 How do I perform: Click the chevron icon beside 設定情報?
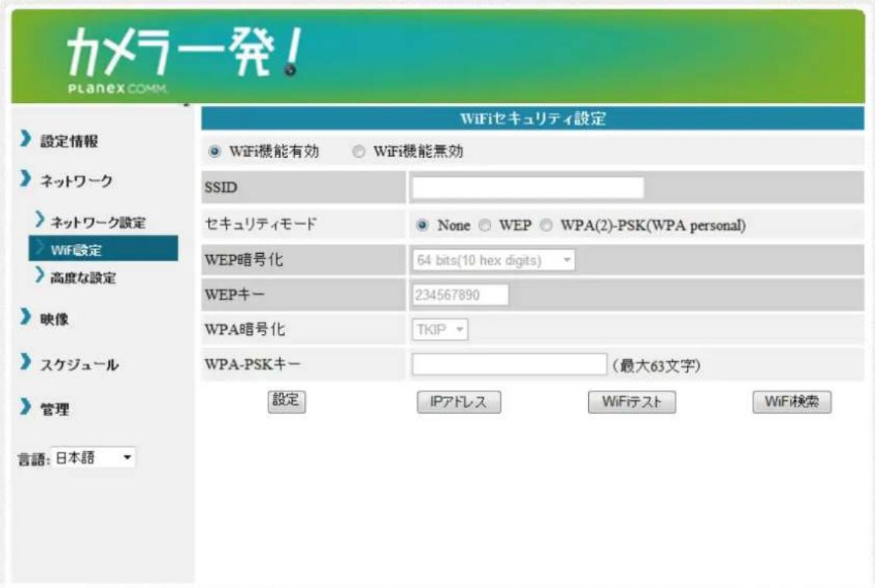[x=25, y=138]
